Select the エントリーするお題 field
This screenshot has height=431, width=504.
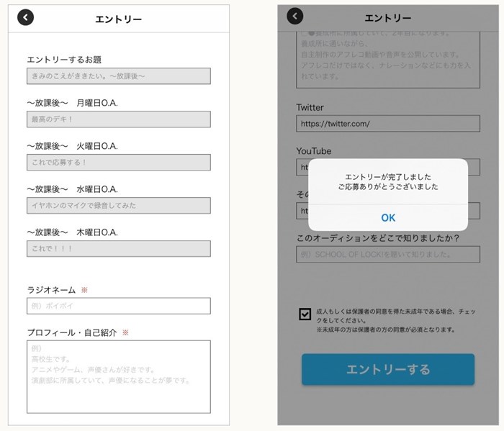point(119,76)
